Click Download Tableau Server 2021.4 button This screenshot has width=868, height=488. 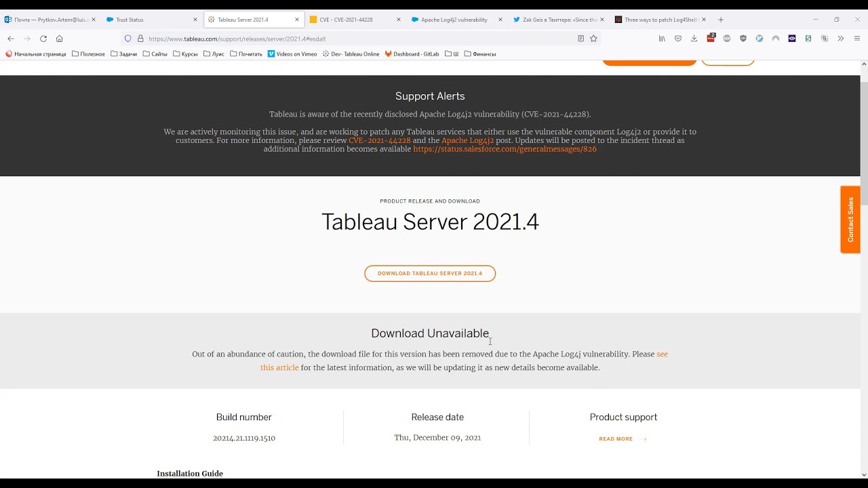(x=430, y=273)
